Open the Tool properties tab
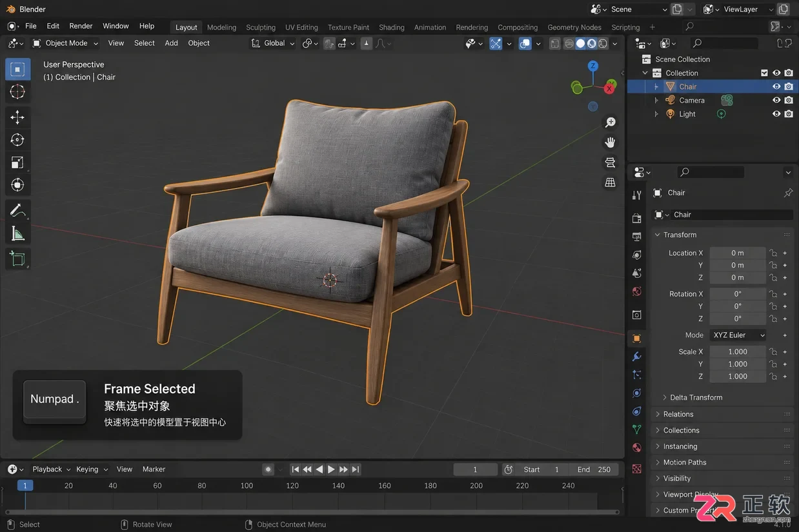Image resolution: width=799 pixels, height=532 pixels. click(637, 195)
